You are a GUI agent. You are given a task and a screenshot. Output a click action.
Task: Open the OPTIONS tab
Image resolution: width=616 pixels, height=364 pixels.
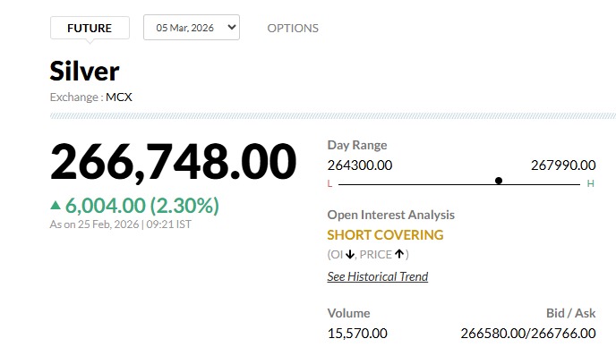click(x=293, y=28)
